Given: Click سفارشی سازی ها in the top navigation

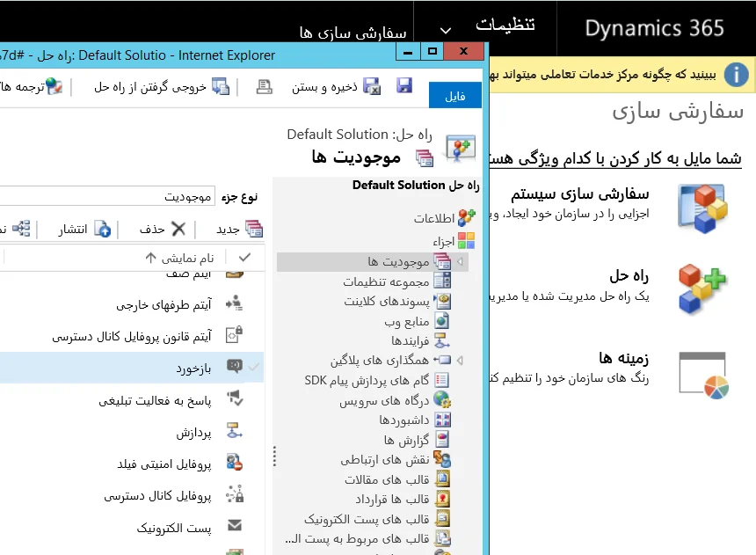Looking at the screenshot, I should pyautogui.click(x=353, y=33).
